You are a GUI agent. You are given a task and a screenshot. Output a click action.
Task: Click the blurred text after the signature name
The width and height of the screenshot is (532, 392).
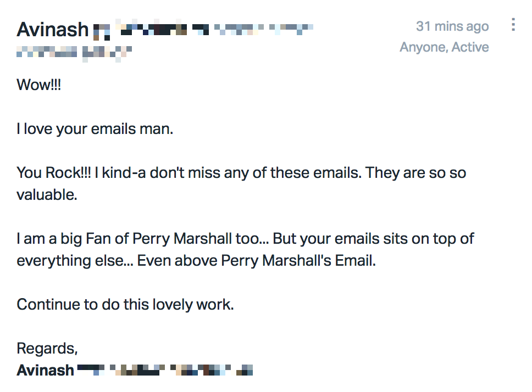165,370
